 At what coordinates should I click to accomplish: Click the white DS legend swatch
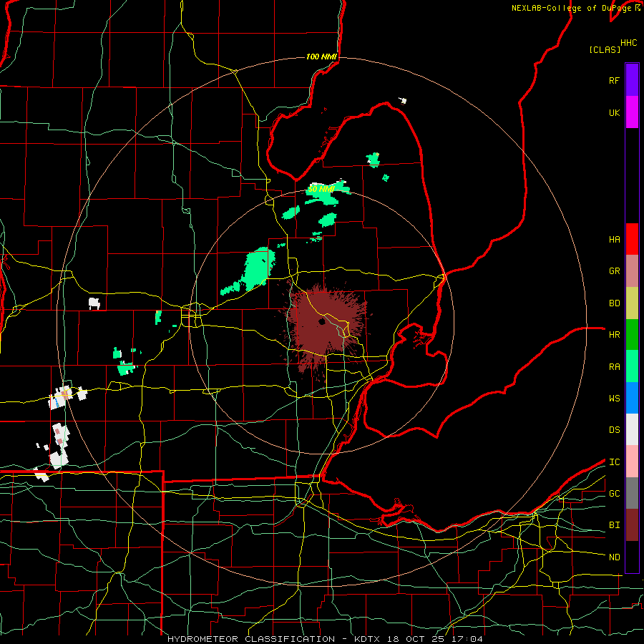coord(632,429)
